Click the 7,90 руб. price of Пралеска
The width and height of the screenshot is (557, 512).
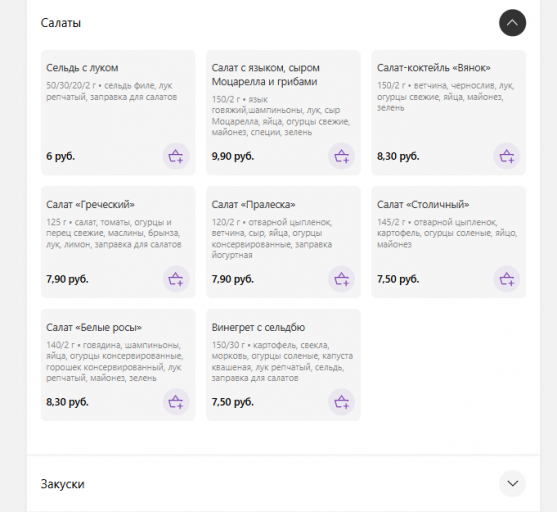[x=233, y=279]
